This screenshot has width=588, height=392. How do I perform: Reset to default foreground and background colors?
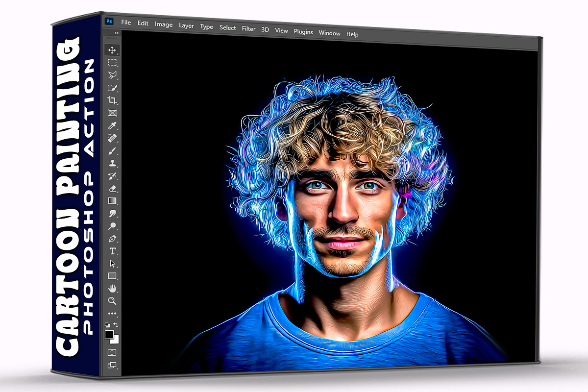tap(107, 325)
